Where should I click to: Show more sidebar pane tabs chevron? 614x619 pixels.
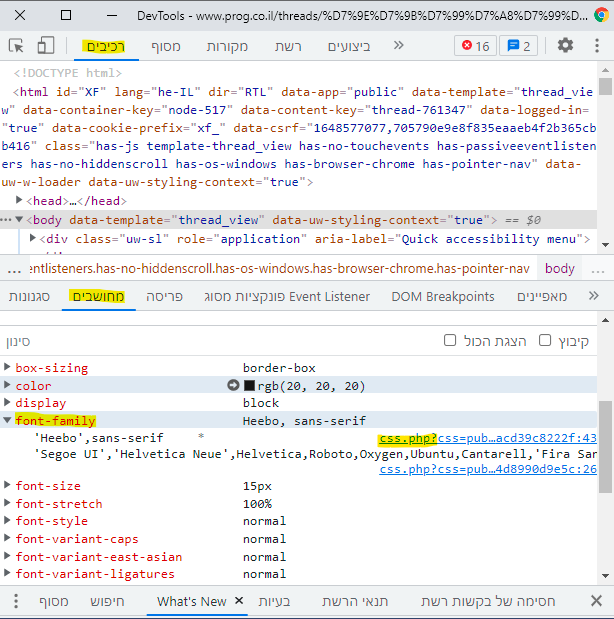click(593, 296)
